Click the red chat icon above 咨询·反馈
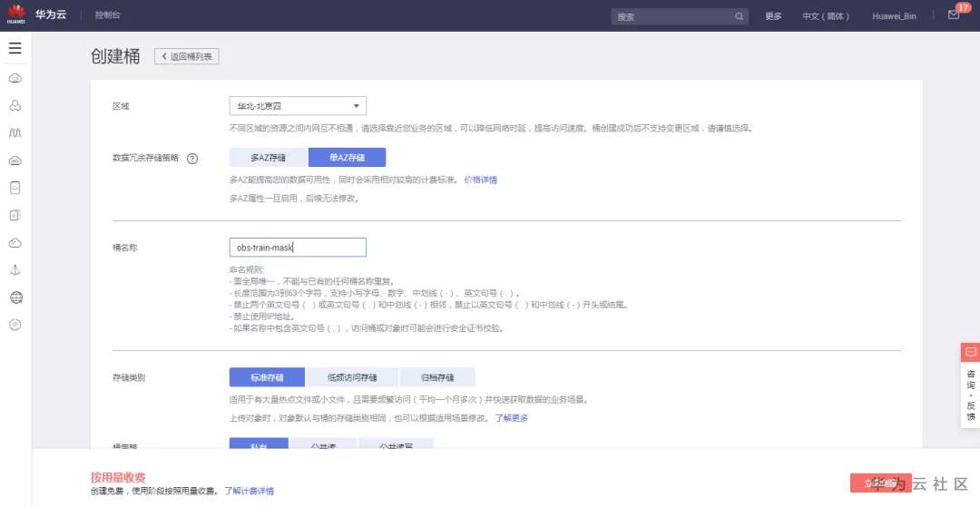980x507 pixels. pyautogui.click(x=970, y=352)
